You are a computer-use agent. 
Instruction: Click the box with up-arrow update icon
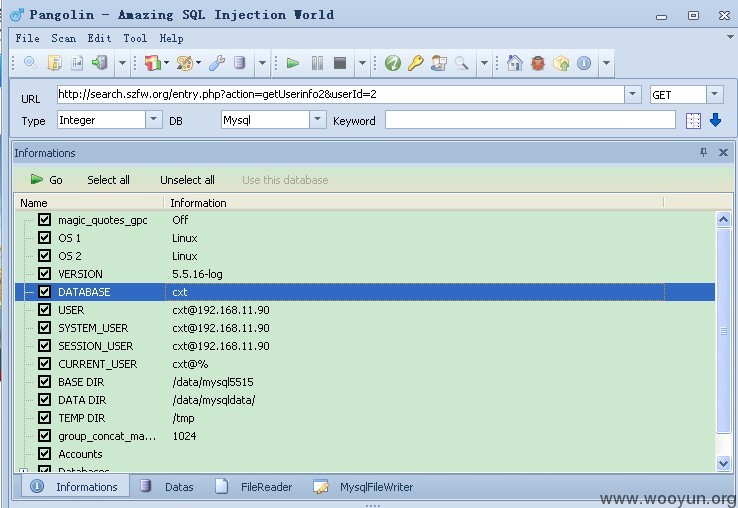(561, 63)
